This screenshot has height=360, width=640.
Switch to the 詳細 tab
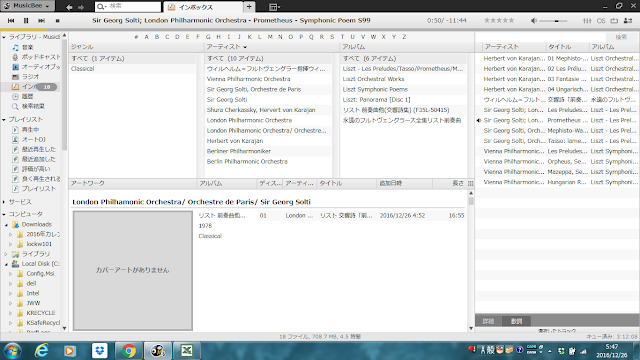tap(488, 321)
